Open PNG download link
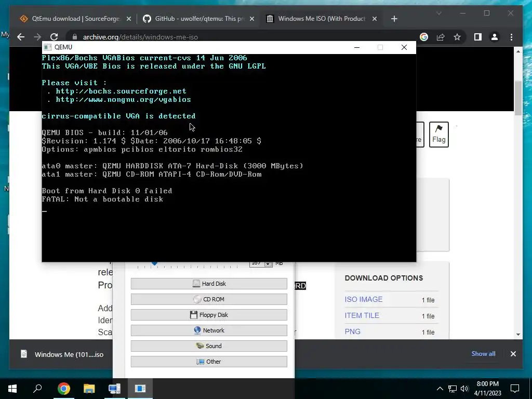 (353, 331)
